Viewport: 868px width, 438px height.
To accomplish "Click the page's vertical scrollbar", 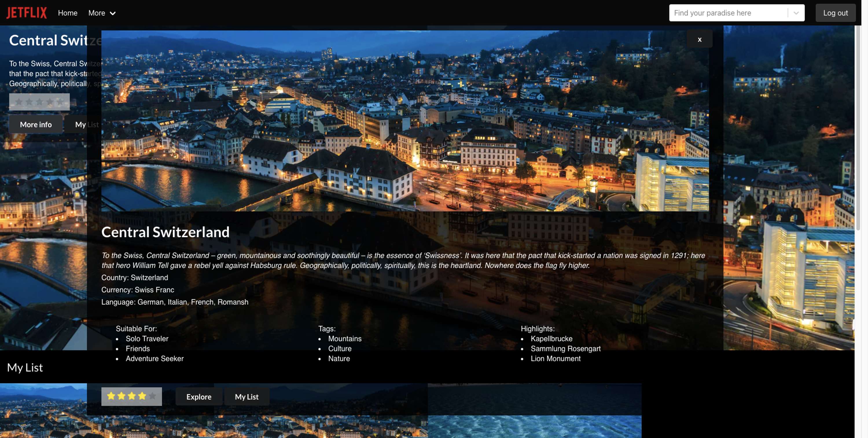I will pos(858,128).
